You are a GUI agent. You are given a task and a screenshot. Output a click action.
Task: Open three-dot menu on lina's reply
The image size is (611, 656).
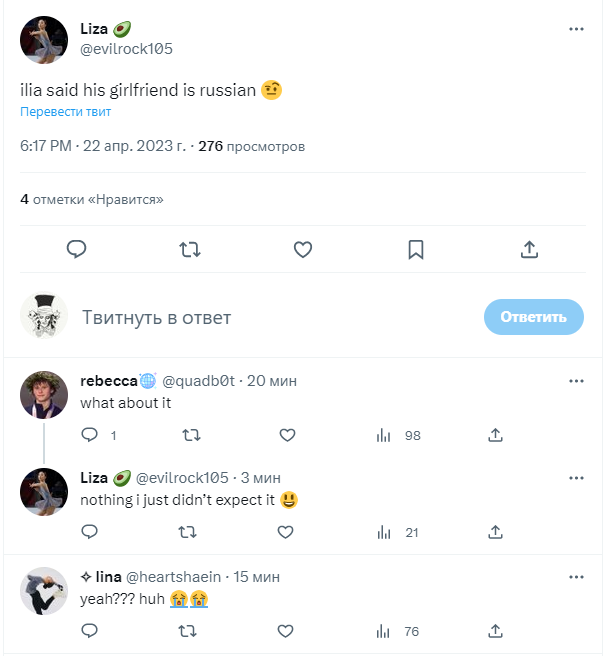[x=576, y=577]
